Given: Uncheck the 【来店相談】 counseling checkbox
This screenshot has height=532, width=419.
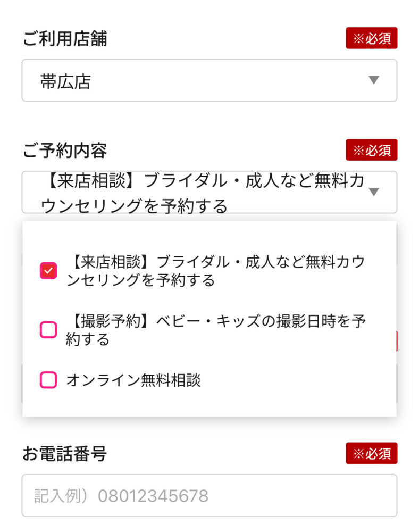Looking at the screenshot, I should 48,271.
